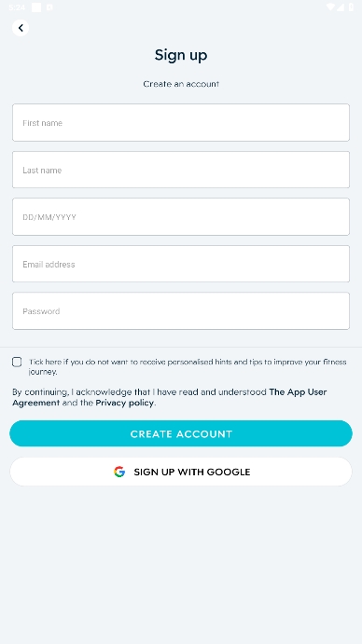Viewport: 362px width, 644px height.
Task: Click the Sign up heading
Action: (181, 55)
